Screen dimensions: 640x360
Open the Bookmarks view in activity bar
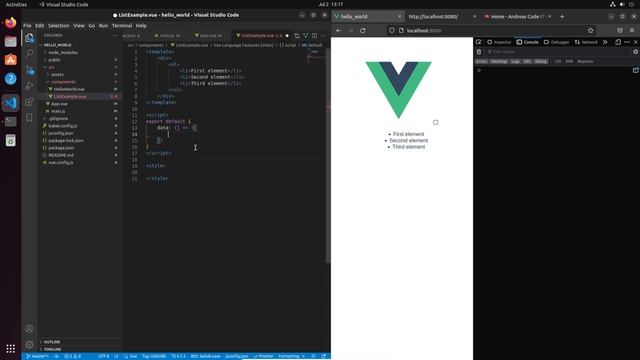29,118
